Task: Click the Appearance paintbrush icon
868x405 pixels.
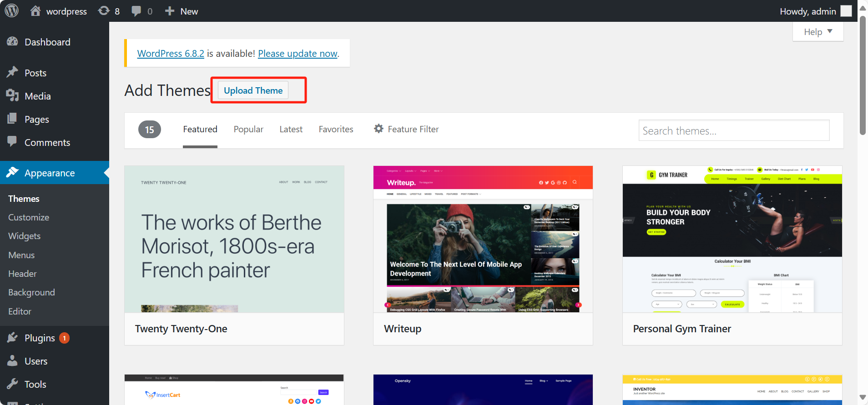Action: (x=12, y=172)
